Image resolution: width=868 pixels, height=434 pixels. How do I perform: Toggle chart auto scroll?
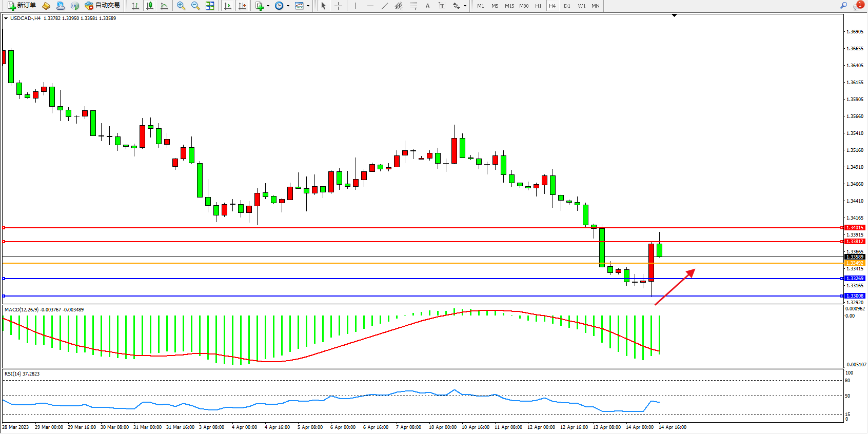point(228,6)
